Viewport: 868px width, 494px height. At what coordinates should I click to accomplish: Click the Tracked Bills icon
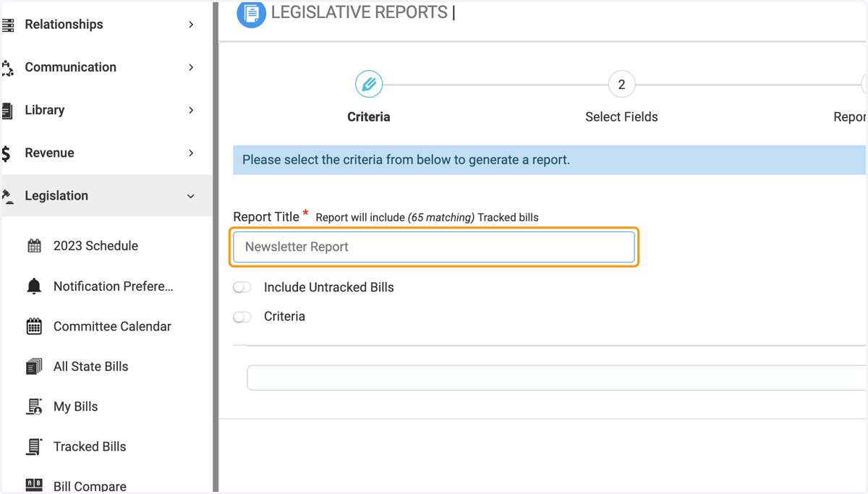coord(34,447)
